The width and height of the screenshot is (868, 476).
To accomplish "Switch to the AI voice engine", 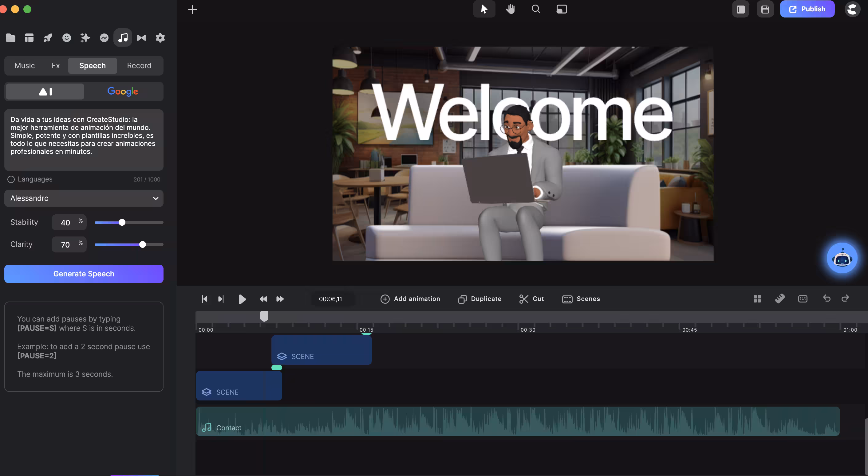I will click(x=45, y=92).
